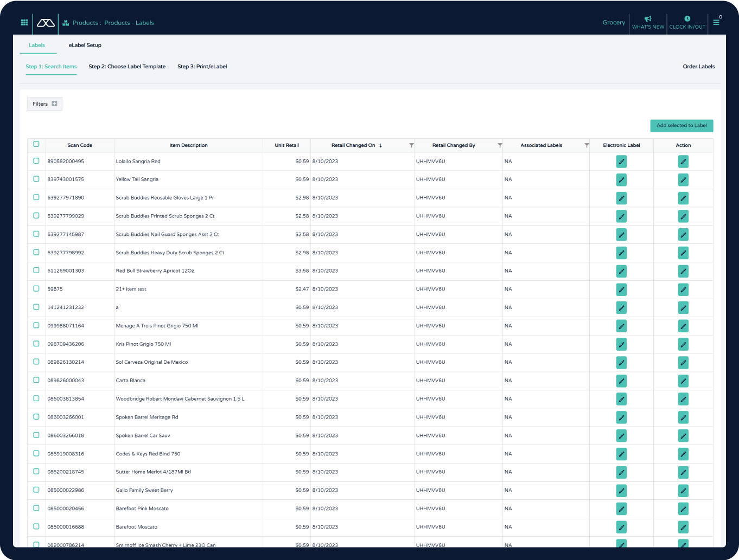Toggle the select-all checkbox in table header
Image resolution: width=739 pixels, height=560 pixels.
(36, 144)
